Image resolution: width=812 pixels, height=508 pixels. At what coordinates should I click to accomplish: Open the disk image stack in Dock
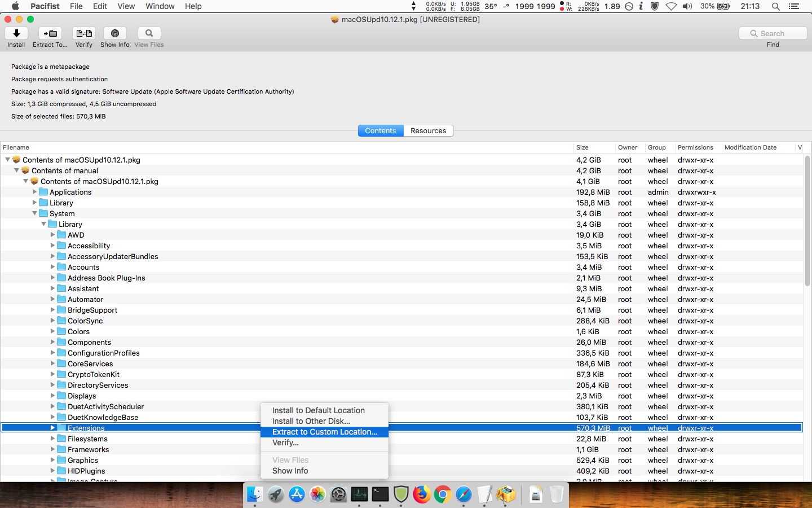pos(536,494)
